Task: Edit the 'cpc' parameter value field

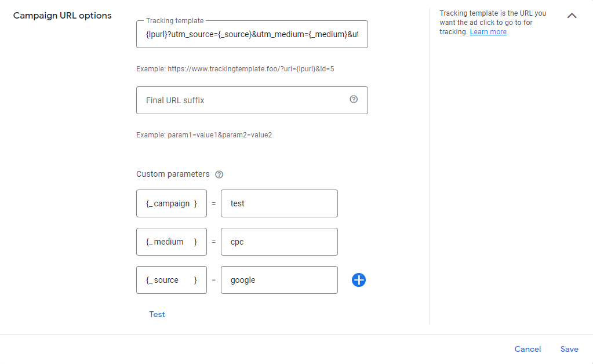Action: pos(279,242)
